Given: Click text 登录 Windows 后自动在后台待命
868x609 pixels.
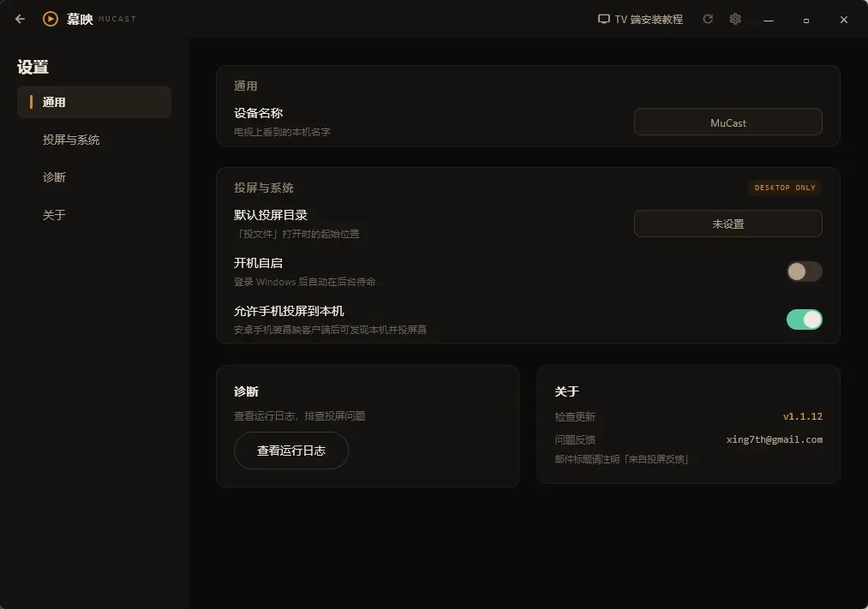Looking at the screenshot, I should point(304,282).
